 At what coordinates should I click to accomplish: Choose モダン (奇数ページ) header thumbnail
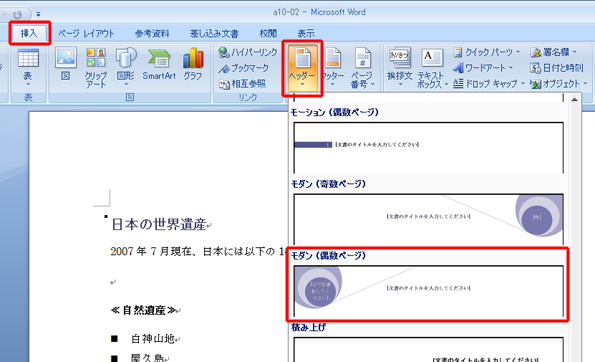tap(428, 219)
